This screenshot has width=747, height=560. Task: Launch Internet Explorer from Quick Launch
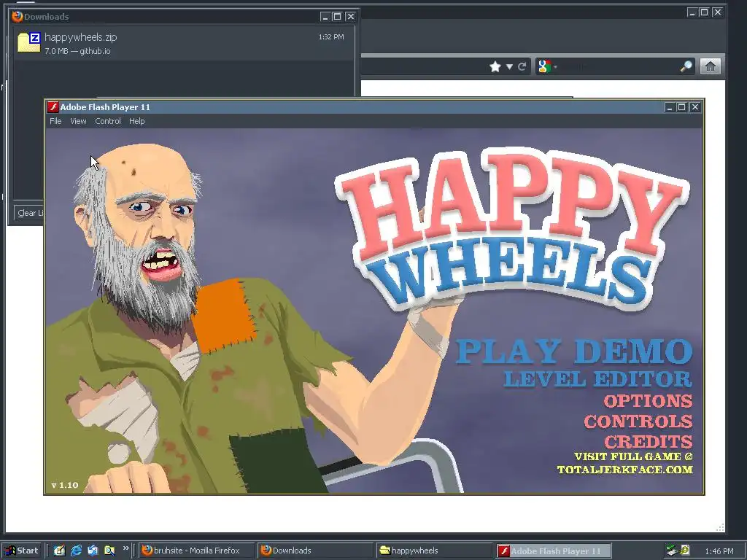tap(76, 551)
